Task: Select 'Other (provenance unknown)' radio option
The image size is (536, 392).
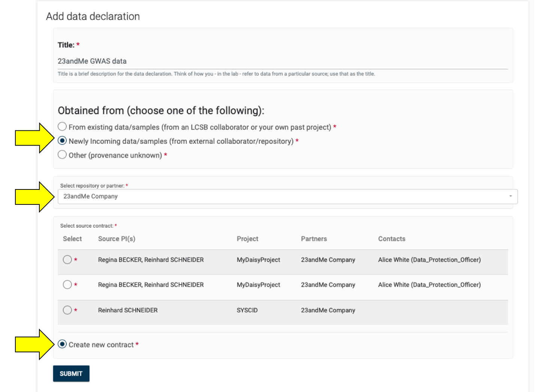Action: pos(62,155)
